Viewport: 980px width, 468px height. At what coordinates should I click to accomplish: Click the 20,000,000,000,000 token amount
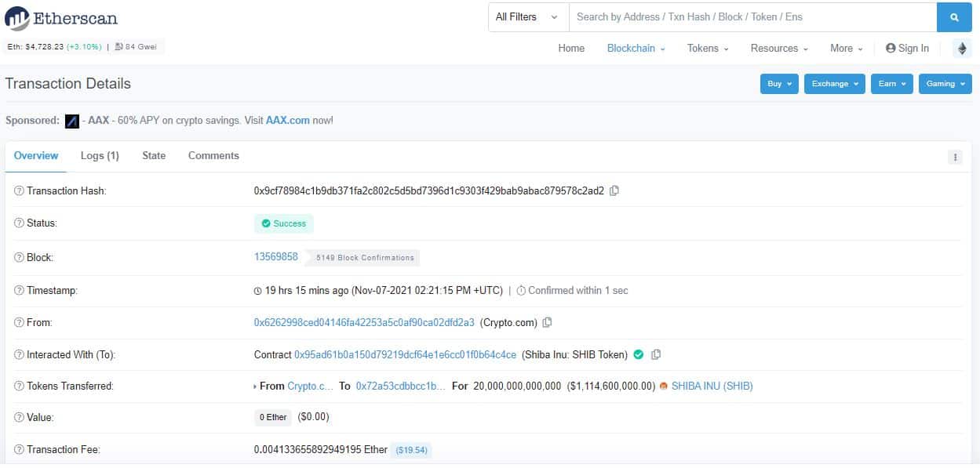click(x=517, y=386)
